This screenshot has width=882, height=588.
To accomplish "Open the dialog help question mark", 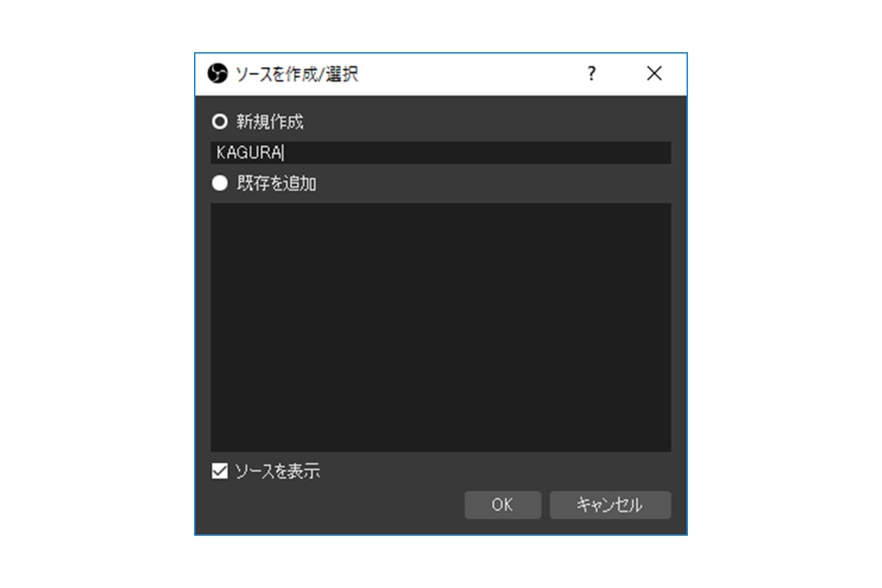I will click(592, 73).
